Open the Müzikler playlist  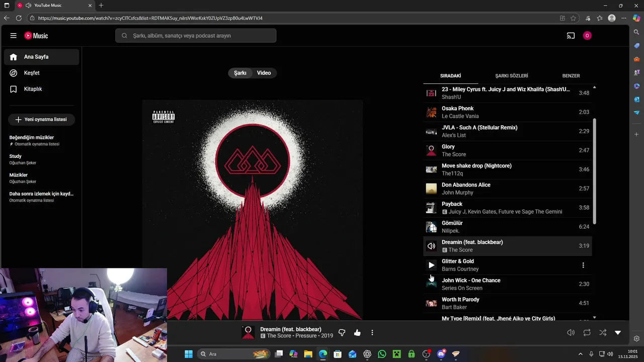(41, 178)
